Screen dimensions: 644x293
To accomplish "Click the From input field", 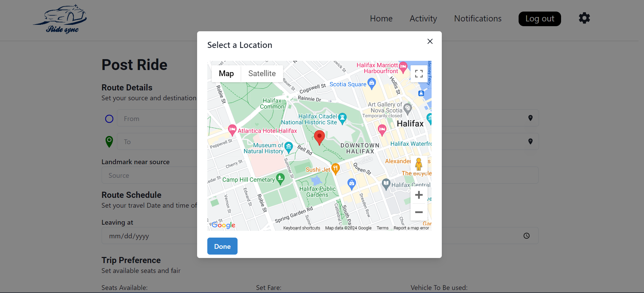I will click(x=328, y=118).
